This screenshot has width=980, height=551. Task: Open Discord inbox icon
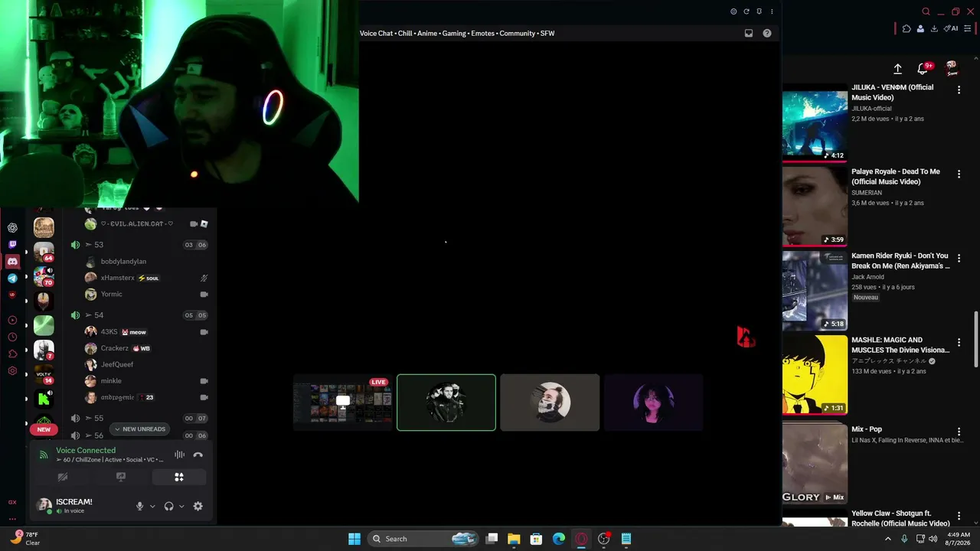749,33
